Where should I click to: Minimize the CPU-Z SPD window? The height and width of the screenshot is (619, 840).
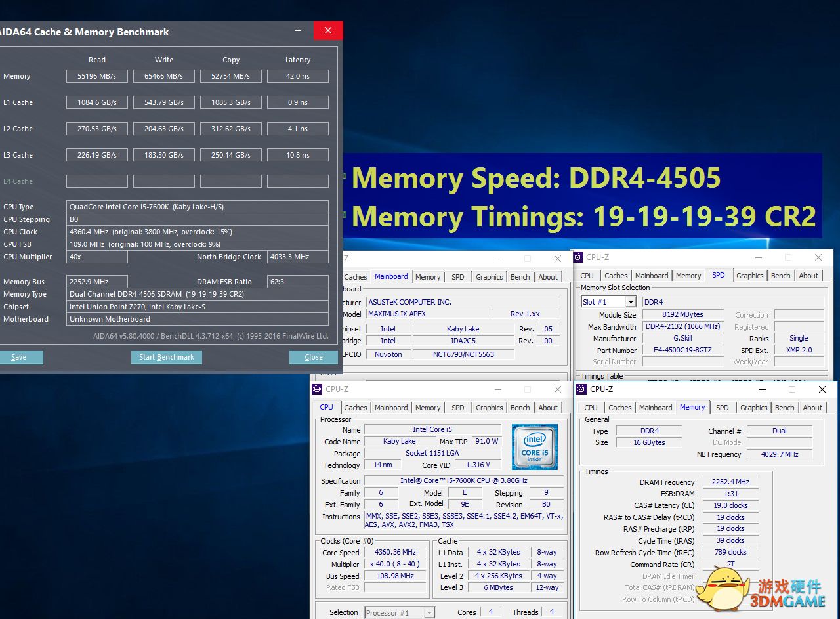[x=759, y=257]
